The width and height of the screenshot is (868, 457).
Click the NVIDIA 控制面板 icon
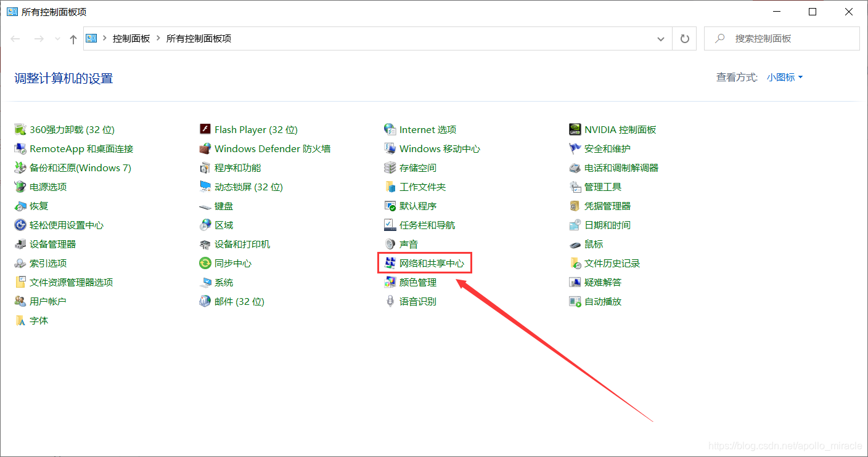[575, 129]
